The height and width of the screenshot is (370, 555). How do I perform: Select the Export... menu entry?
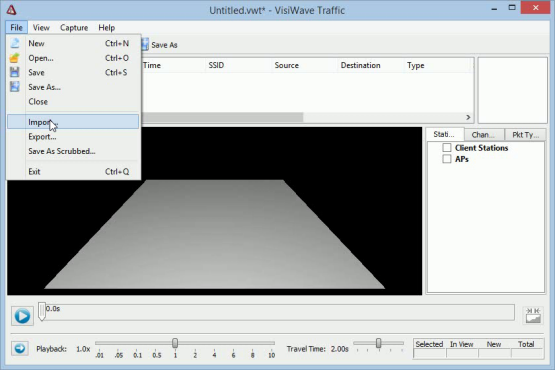[x=74, y=136]
